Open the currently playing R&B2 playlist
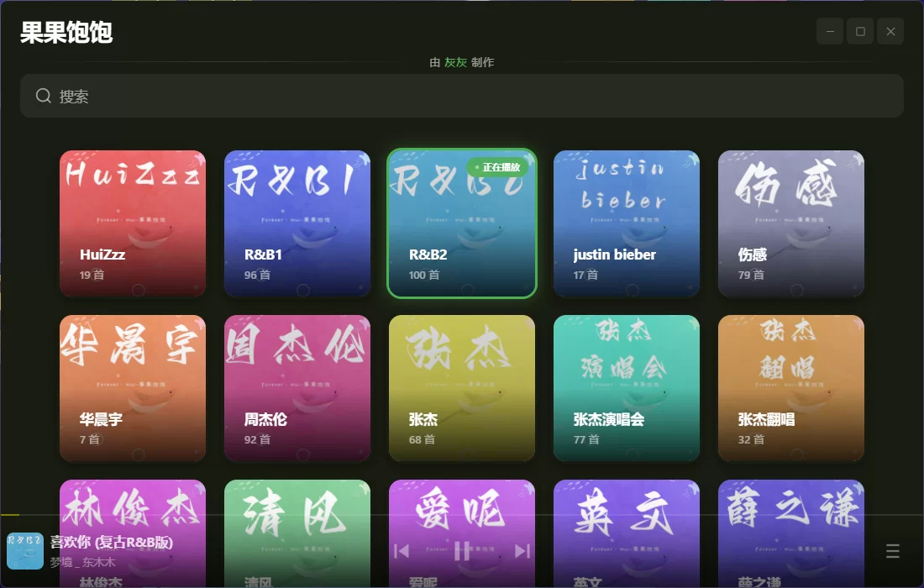924x588 pixels. 462,223
